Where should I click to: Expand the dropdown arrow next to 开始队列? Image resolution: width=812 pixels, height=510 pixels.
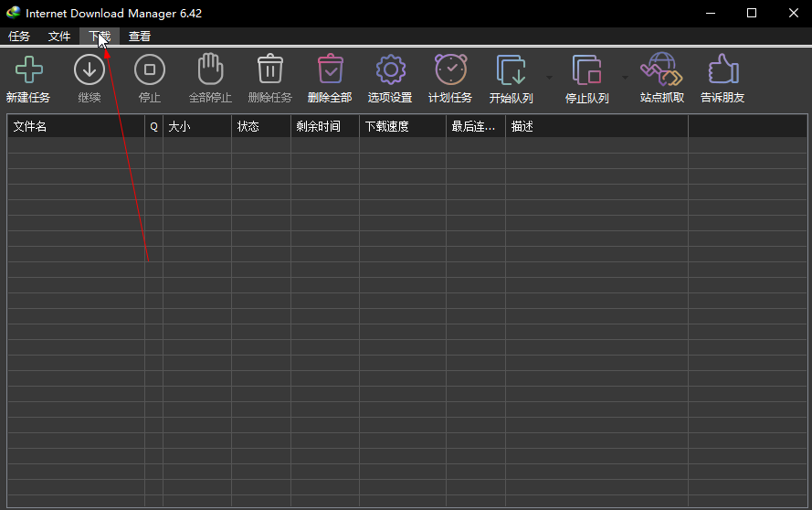(x=549, y=78)
